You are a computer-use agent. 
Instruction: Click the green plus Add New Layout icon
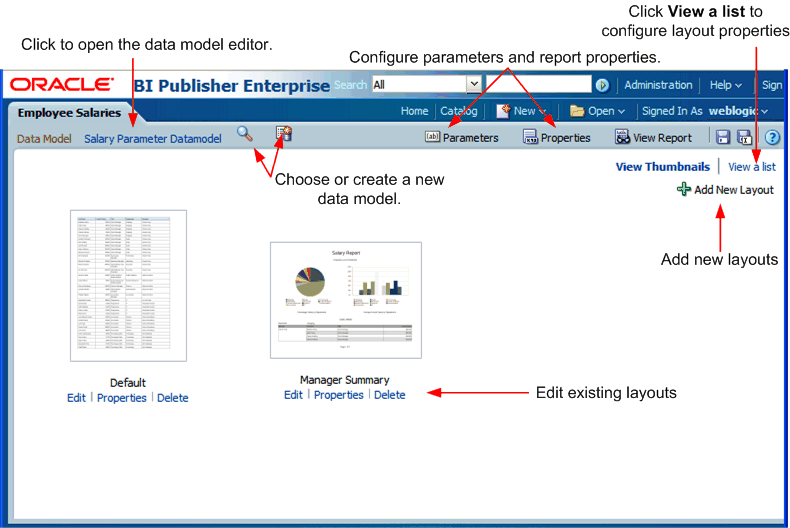[684, 189]
